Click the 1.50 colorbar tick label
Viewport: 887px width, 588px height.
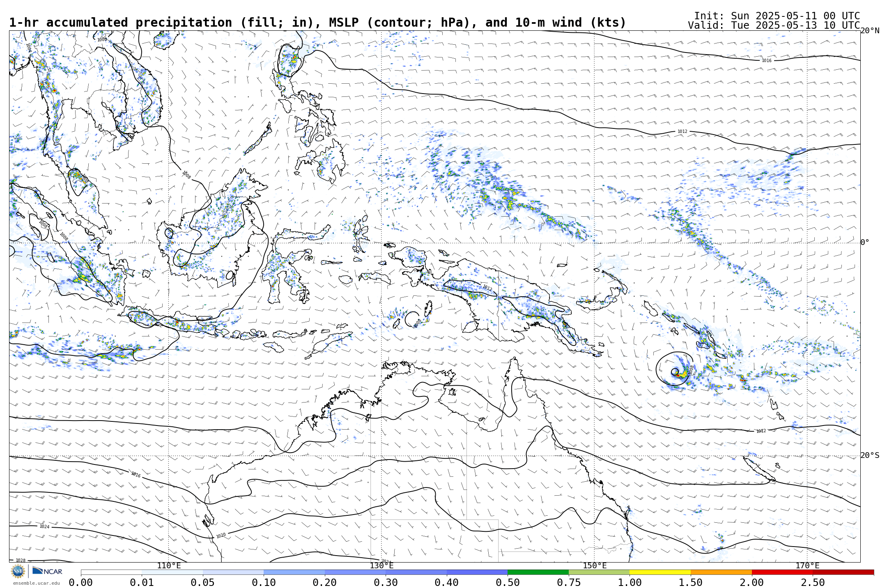click(x=691, y=583)
